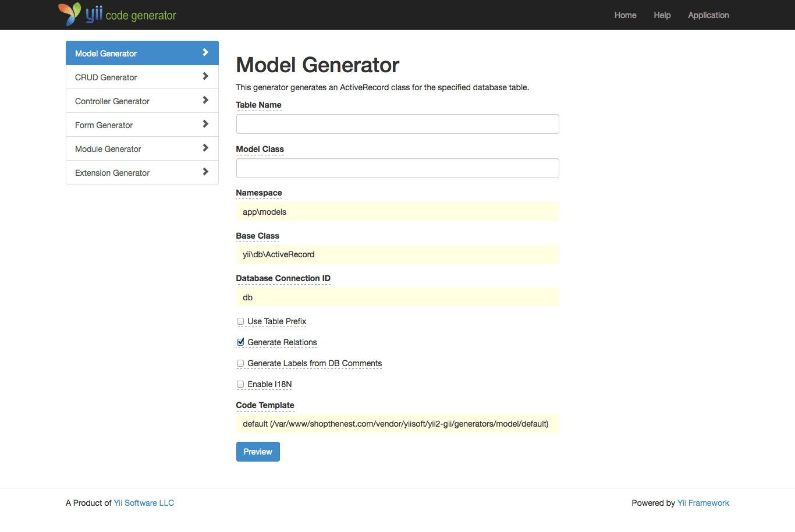
Task: Click the CRUD Generator chevron arrow
Action: [205, 76]
